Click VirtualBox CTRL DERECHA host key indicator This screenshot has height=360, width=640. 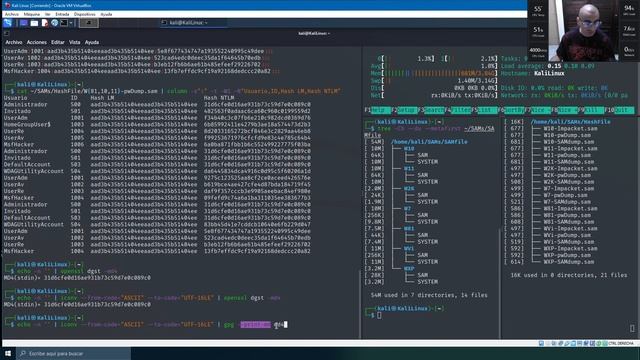point(621,343)
